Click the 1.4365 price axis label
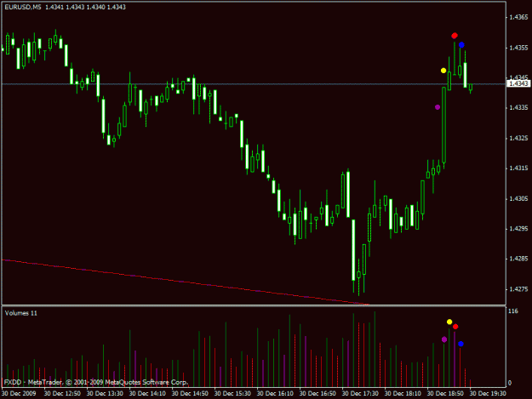 [518, 17]
